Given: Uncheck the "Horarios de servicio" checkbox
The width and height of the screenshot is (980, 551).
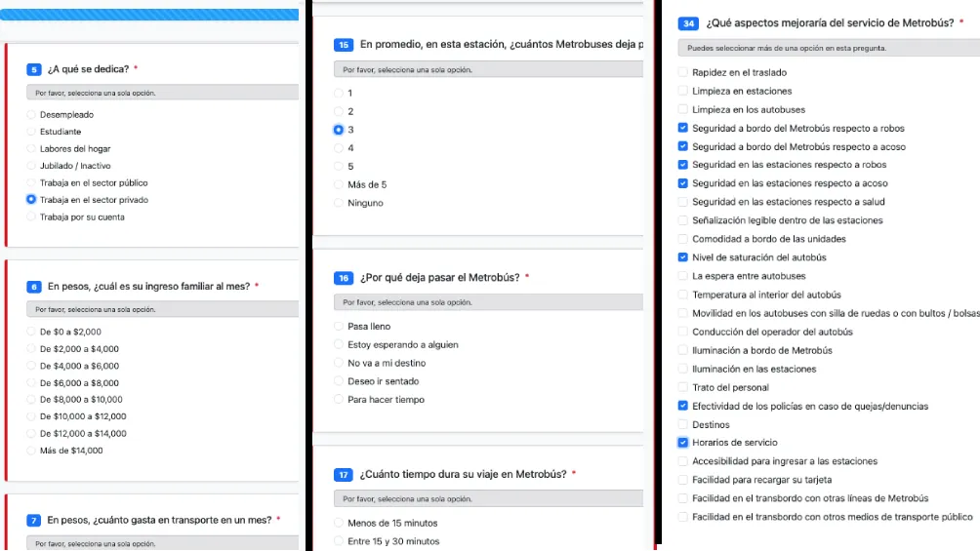Looking at the screenshot, I should pyautogui.click(x=683, y=443).
